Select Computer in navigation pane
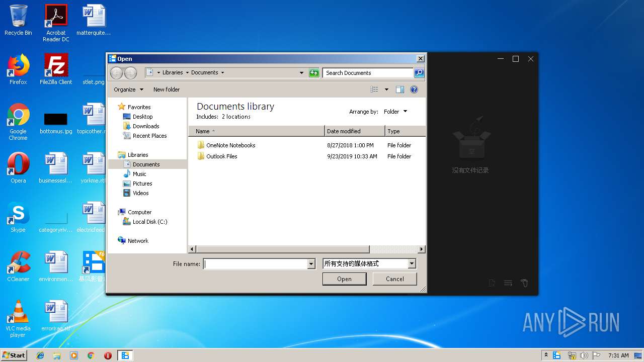644x362 pixels. 135,212
